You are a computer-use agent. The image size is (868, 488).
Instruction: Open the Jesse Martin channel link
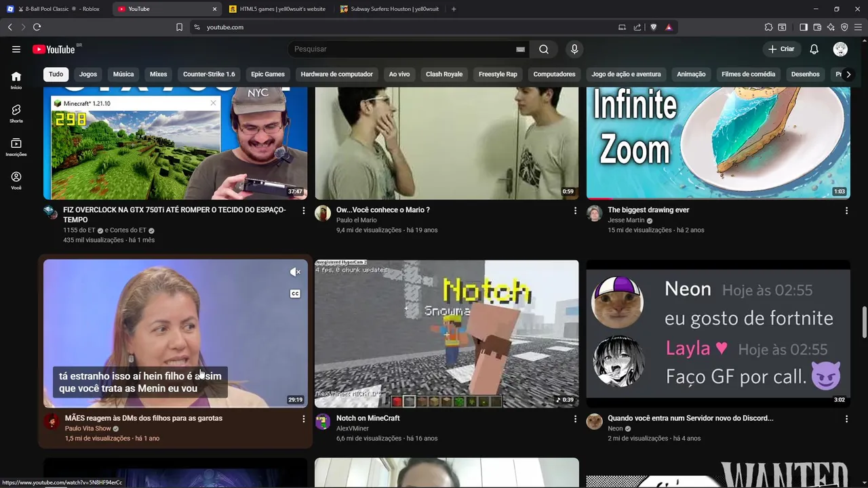click(x=626, y=220)
